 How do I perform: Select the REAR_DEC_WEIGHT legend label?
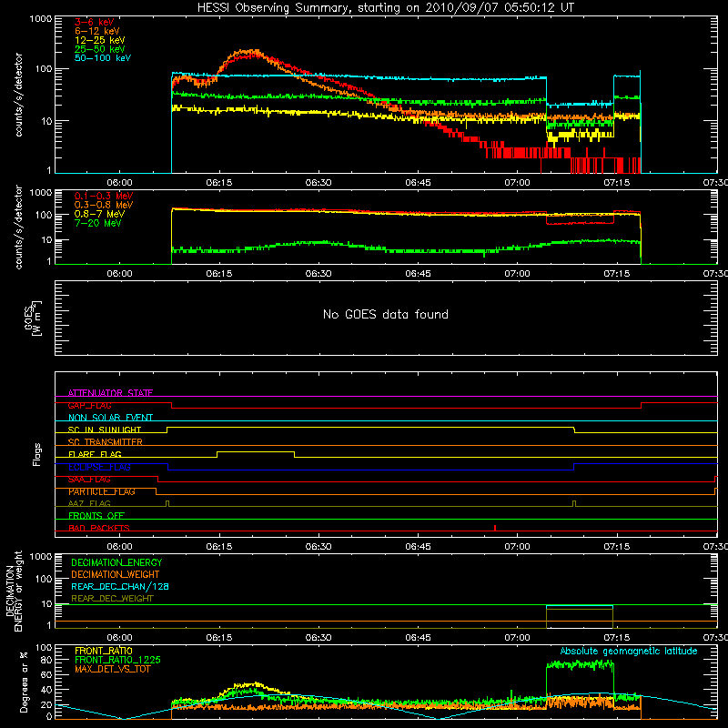[x=112, y=599]
